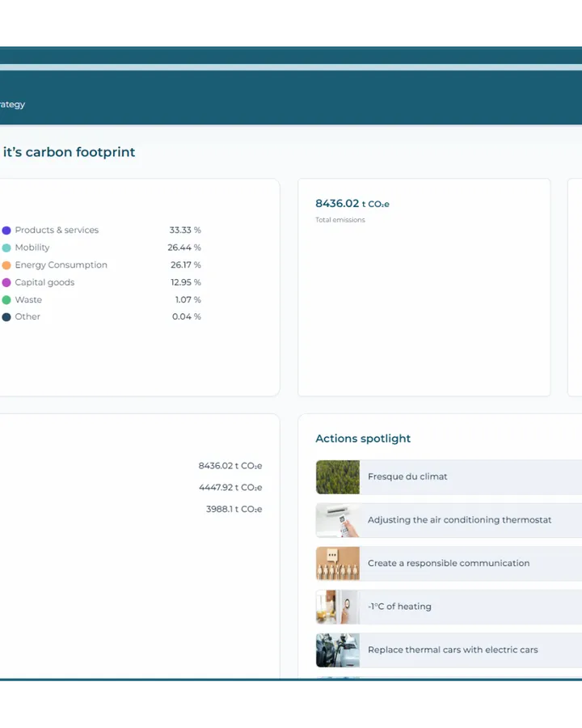This screenshot has width=582, height=728.
Task: Select Adjusting the air conditioning thermostat action
Action: pos(449,520)
